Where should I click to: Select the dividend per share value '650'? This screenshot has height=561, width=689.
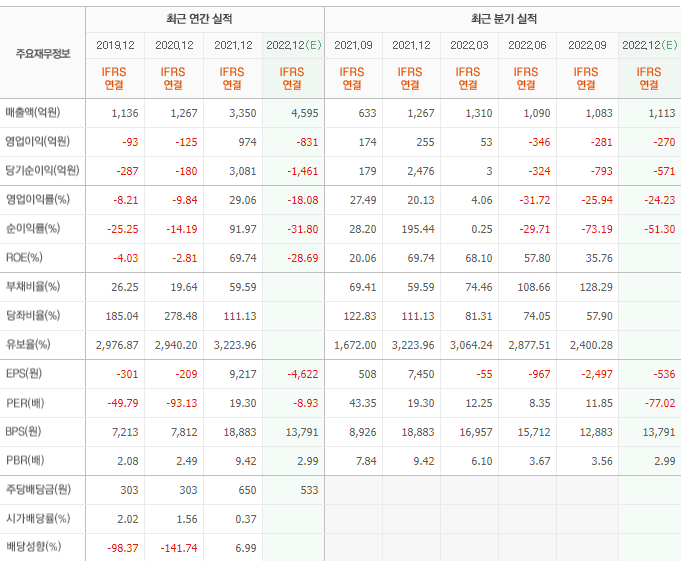click(x=247, y=490)
